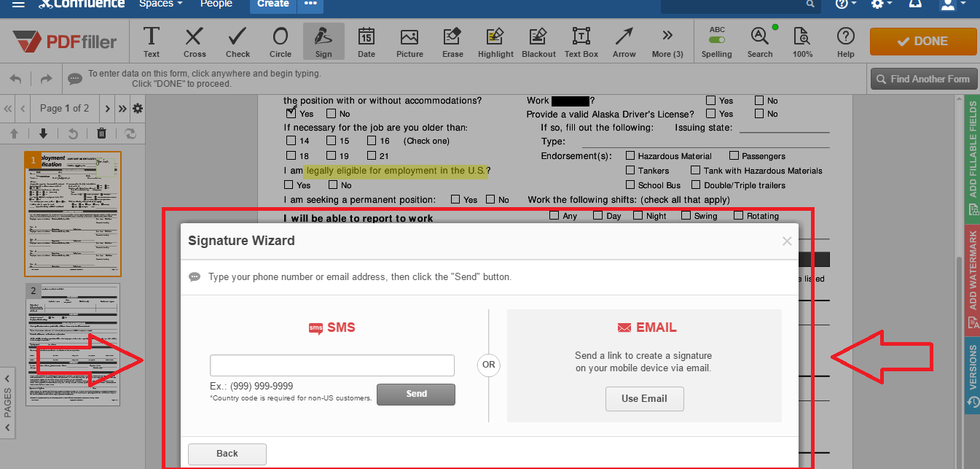Expand More (3) tools

point(667,42)
